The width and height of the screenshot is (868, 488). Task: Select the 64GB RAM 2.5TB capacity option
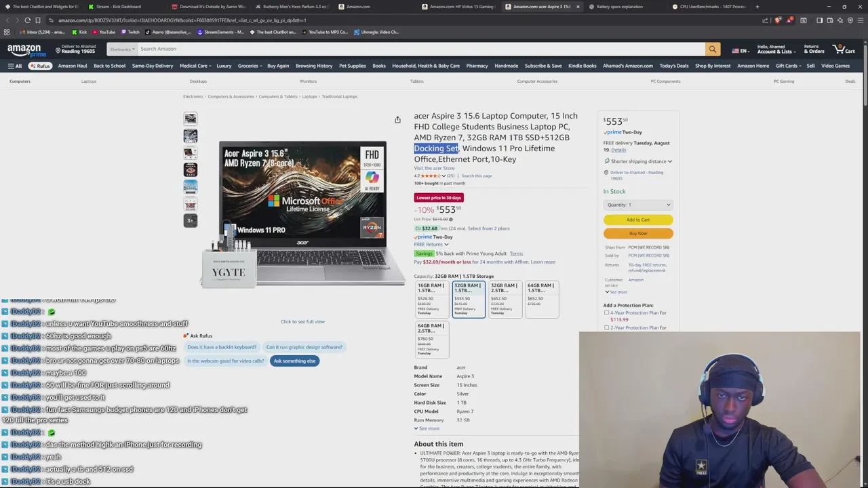[432, 340]
